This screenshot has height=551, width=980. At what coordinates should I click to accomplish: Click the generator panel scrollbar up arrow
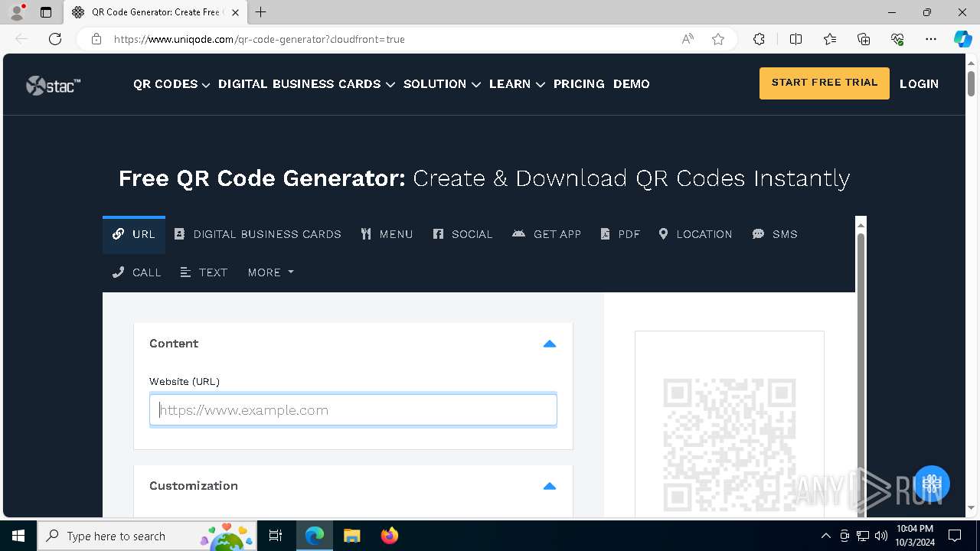click(861, 224)
